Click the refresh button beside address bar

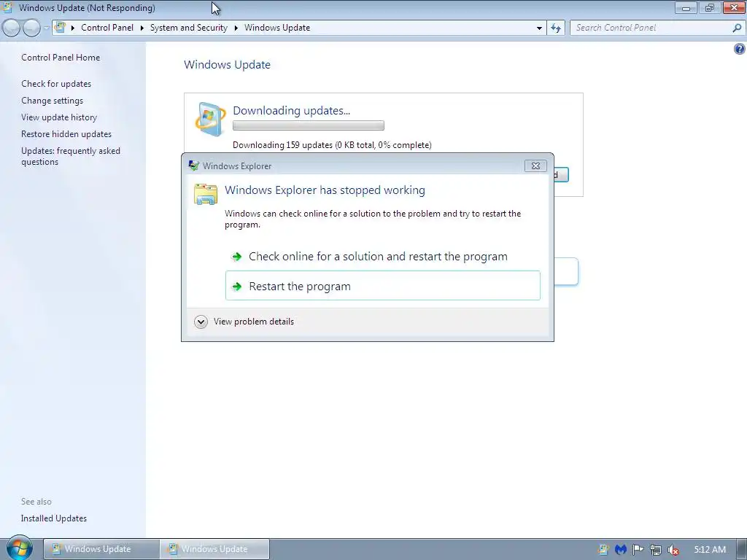555,28
